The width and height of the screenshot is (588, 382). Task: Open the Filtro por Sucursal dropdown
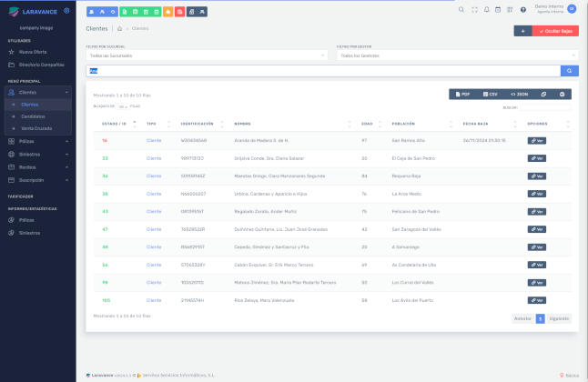tap(206, 55)
